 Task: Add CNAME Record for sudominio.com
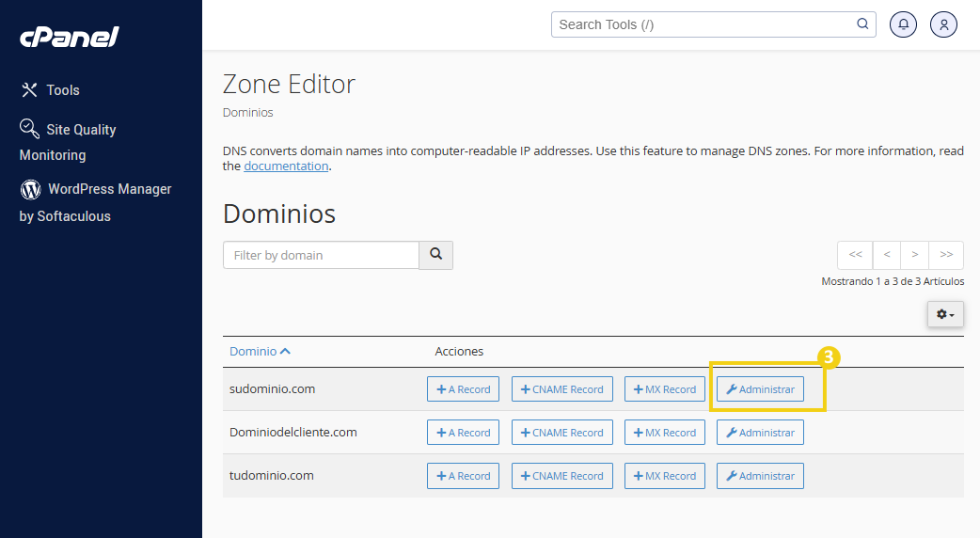coord(561,389)
